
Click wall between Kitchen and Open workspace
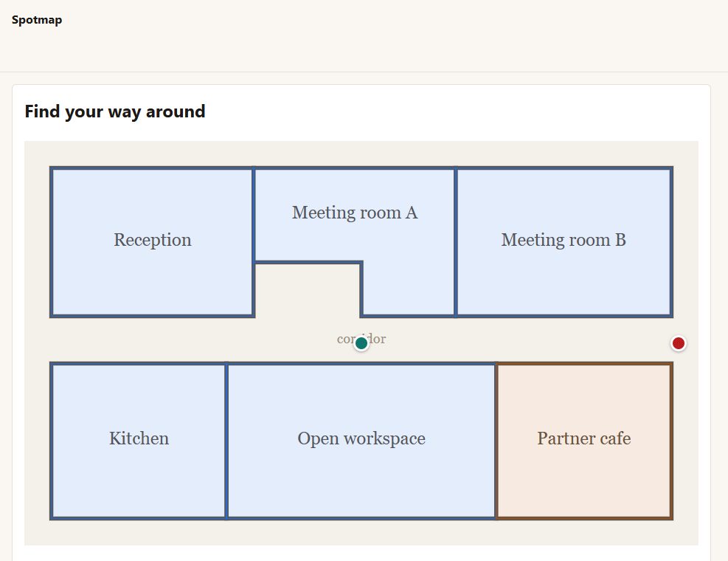226,441
